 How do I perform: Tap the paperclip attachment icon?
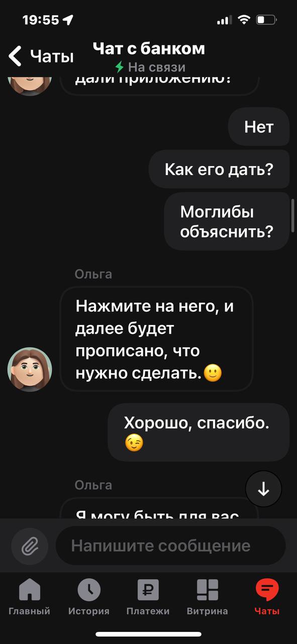30,545
